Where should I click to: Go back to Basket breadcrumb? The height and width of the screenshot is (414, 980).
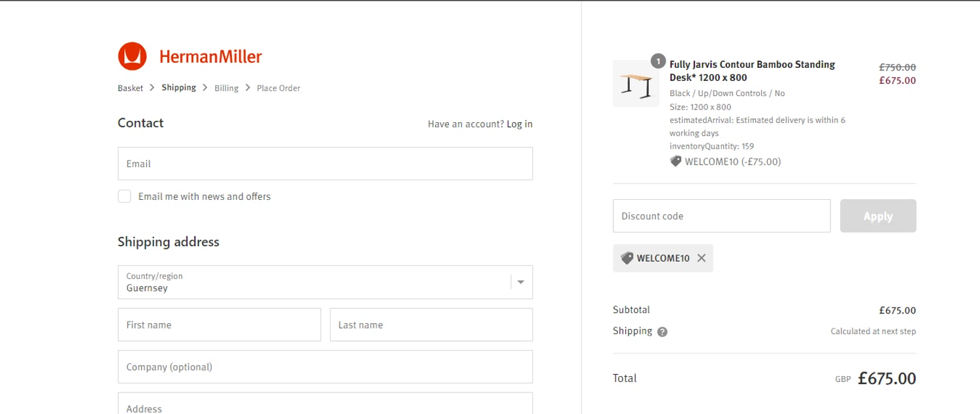[x=130, y=88]
